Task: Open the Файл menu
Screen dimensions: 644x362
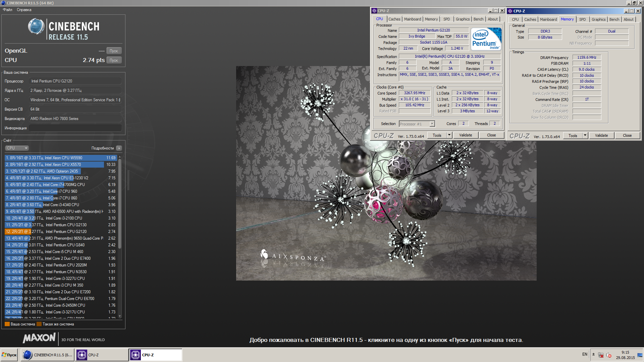Action: tap(8, 10)
